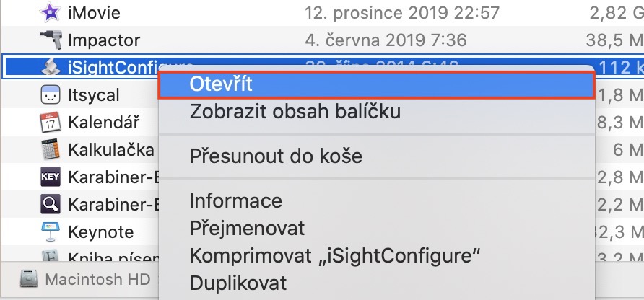Choose Komprimovat „iSightConfigure“ menu item
This screenshot has width=644, height=300.
coord(335,255)
